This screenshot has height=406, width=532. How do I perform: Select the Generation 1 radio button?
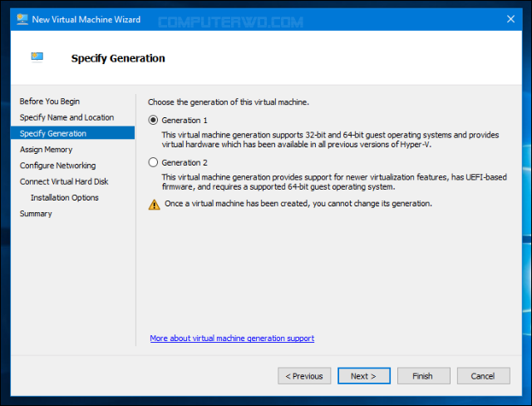click(153, 120)
